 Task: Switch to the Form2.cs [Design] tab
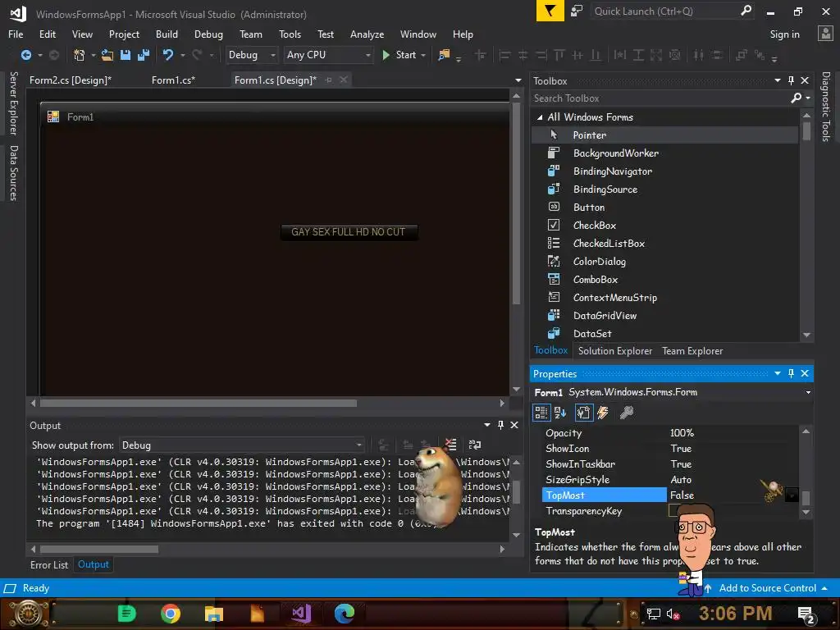coord(71,80)
